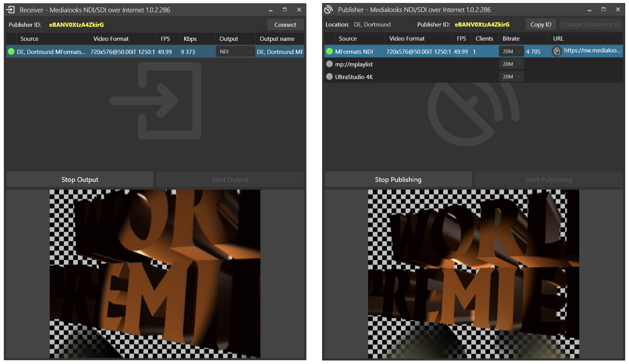Click Stop Output in the Receiver window
Viewport: 629px width, 364px height.
(80, 179)
